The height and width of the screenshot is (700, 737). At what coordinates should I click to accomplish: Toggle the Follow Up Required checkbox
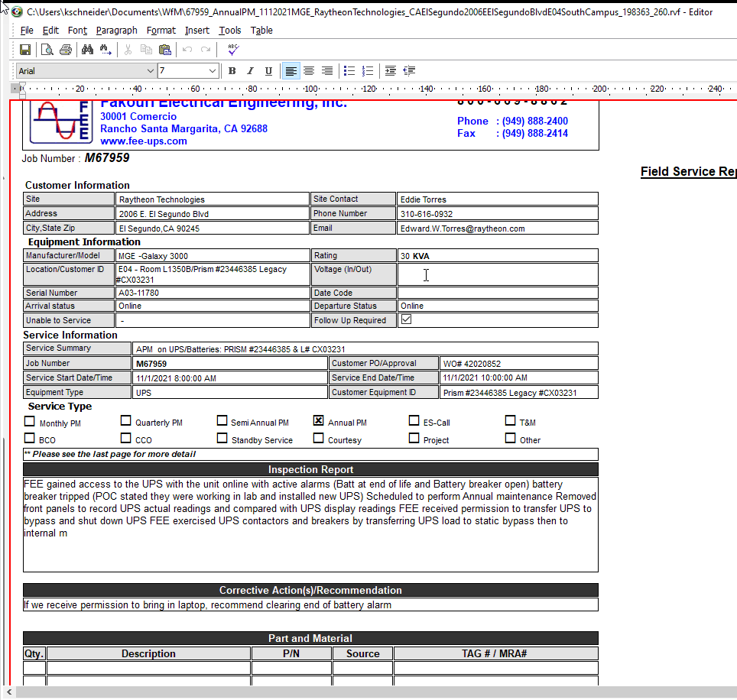pyautogui.click(x=407, y=319)
